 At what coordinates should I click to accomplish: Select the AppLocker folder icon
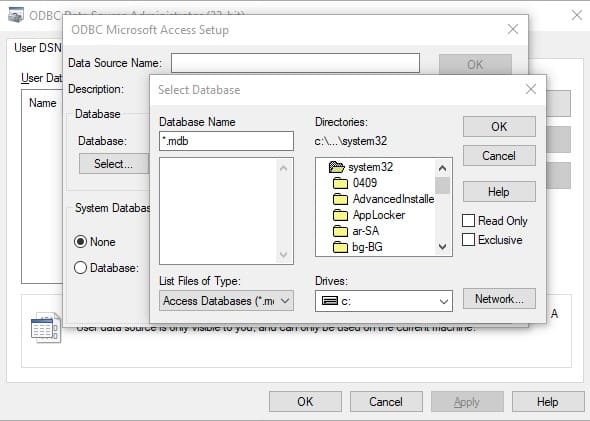(341, 215)
